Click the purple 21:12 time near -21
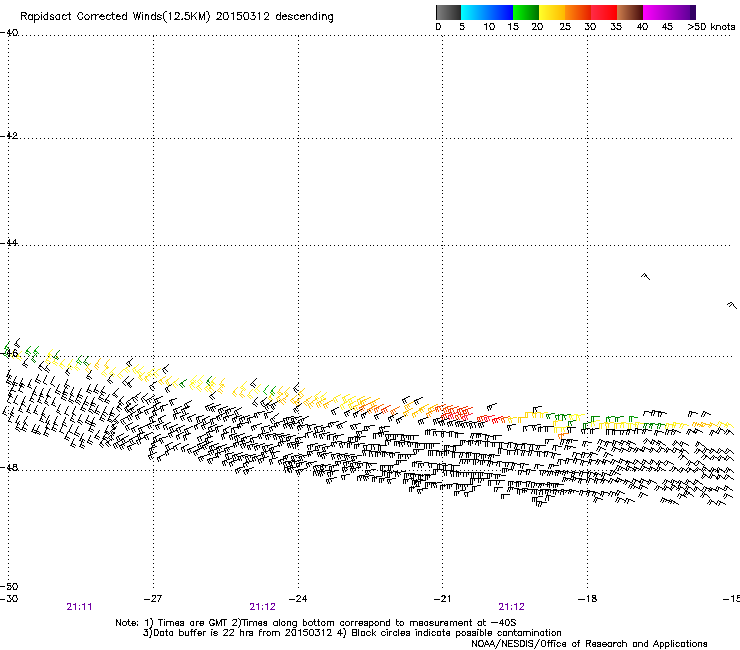This screenshot has height=650, width=740. click(x=512, y=607)
